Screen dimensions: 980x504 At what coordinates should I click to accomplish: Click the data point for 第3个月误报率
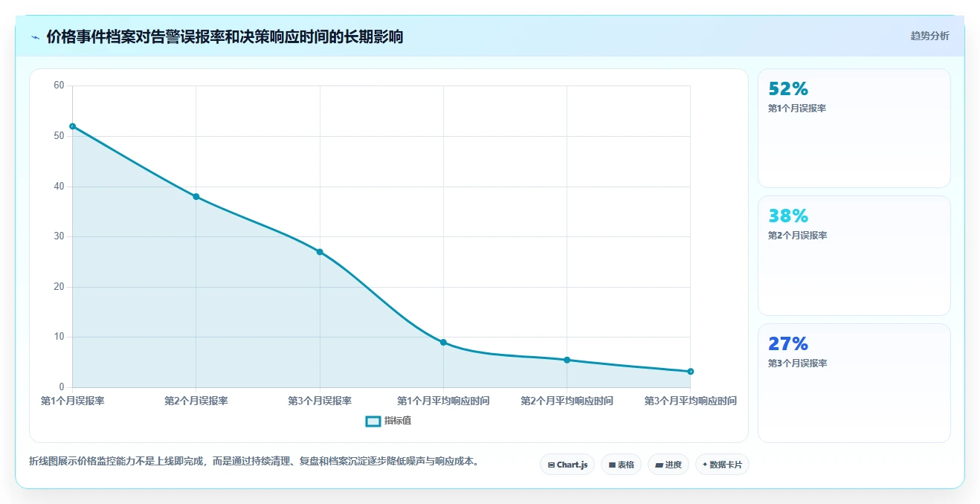(320, 252)
